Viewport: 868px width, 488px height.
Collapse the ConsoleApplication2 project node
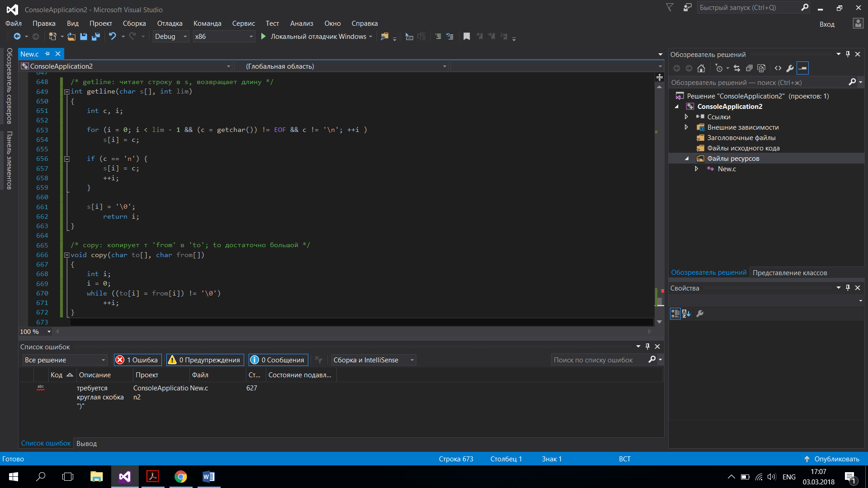(677, 107)
